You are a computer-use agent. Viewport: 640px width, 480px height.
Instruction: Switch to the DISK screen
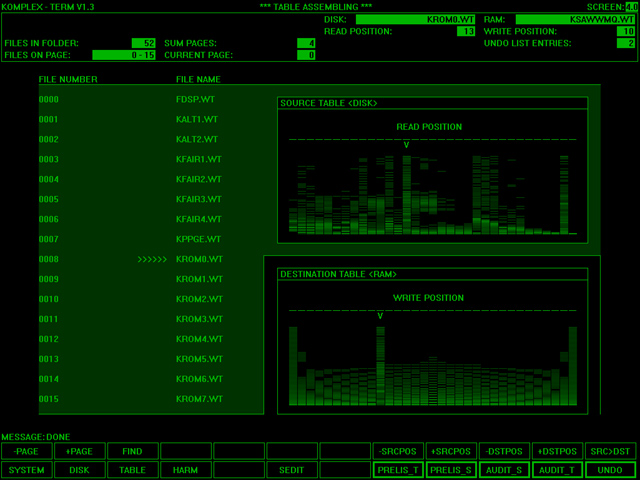(80, 470)
